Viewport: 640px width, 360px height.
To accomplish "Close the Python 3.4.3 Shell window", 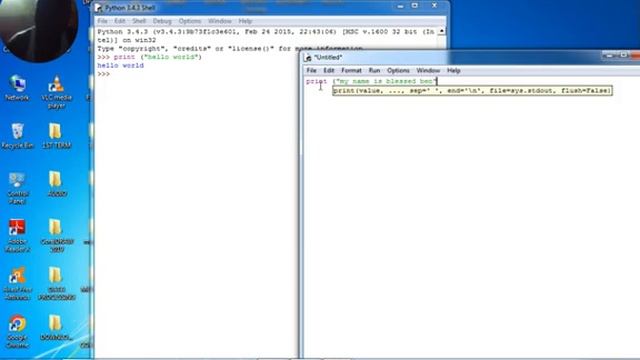I will pyautogui.click(x=434, y=6).
